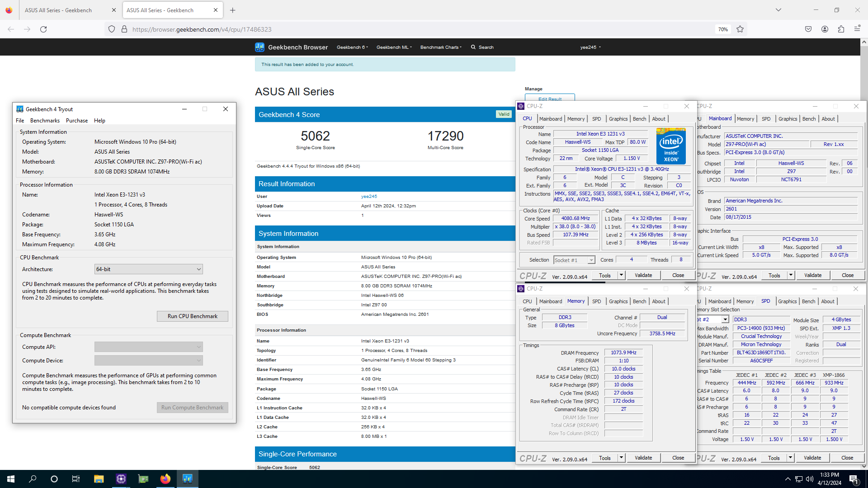
Task: Open the Benchmarks menu in Geekbench 4
Action: (x=45, y=121)
